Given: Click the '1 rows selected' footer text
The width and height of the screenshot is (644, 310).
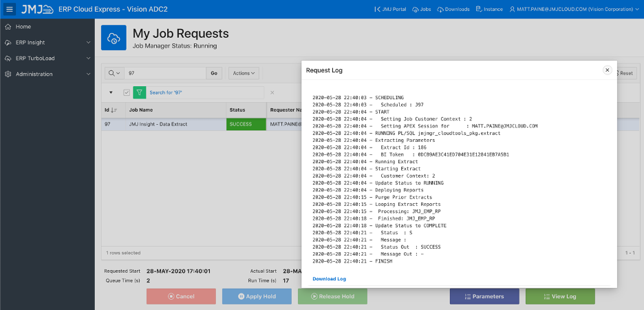Looking at the screenshot, I should pyautogui.click(x=123, y=253).
